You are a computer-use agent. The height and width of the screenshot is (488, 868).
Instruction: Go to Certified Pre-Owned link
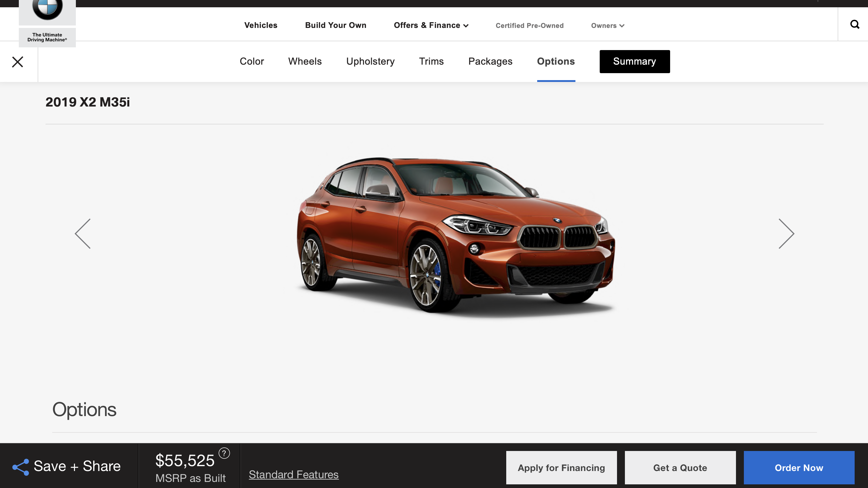[529, 25]
